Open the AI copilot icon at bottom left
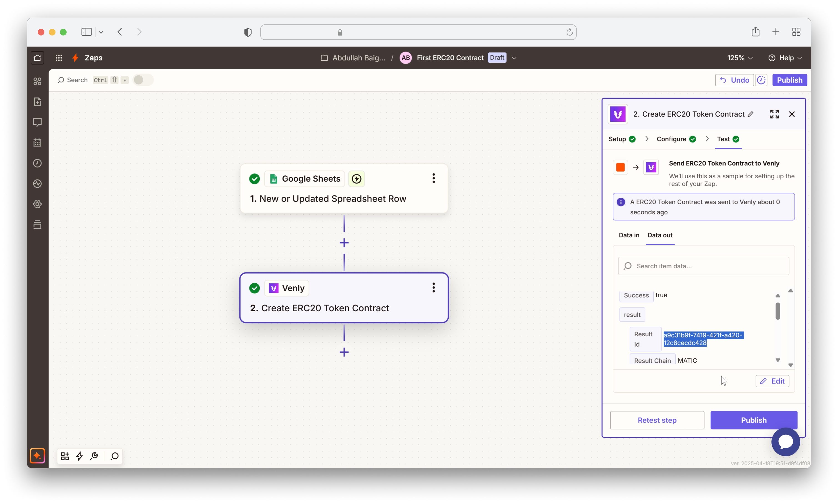The height and width of the screenshot is (504, 838). pos(37,456)
